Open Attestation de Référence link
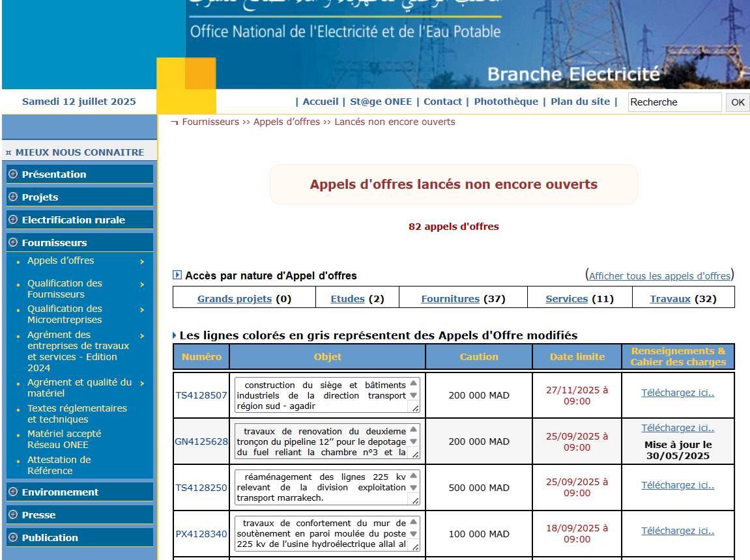Image resolution: width=750 pixels, height=560 pixels. pyautogui.click(x=59, y=465)
